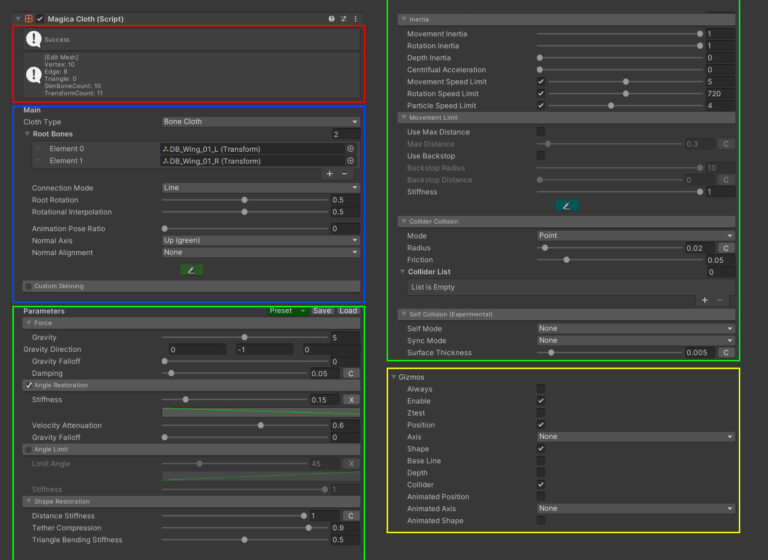Click the Root Bones size field
The width and height of the screenshot is (768, 560).
(x=346, y=134)
